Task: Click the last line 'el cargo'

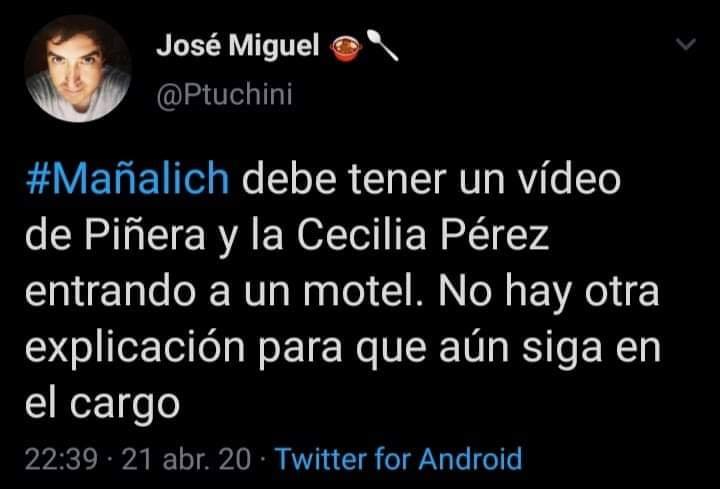Action: (102, 405)
